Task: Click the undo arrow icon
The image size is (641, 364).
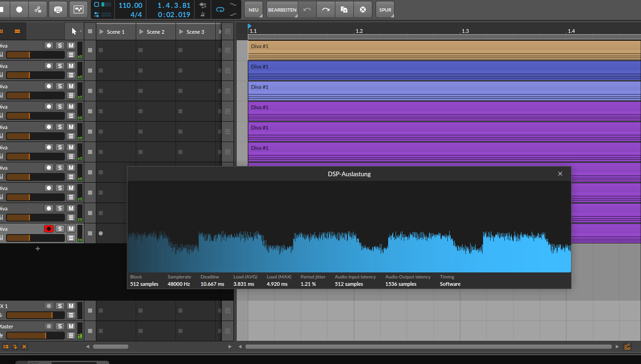Action: click(307, 9)
